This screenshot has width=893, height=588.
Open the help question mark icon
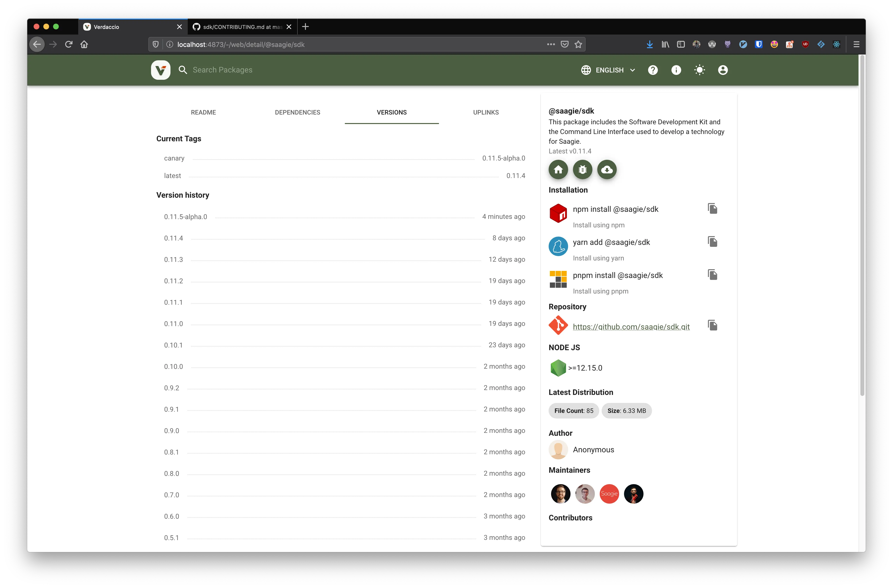pyautogui.click(x=653, y=70)
